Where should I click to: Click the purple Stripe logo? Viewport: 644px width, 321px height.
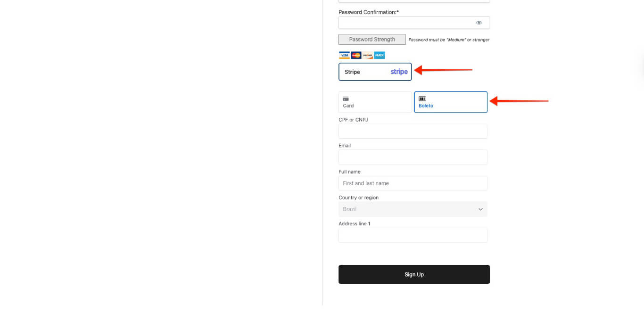coord(399,71)
